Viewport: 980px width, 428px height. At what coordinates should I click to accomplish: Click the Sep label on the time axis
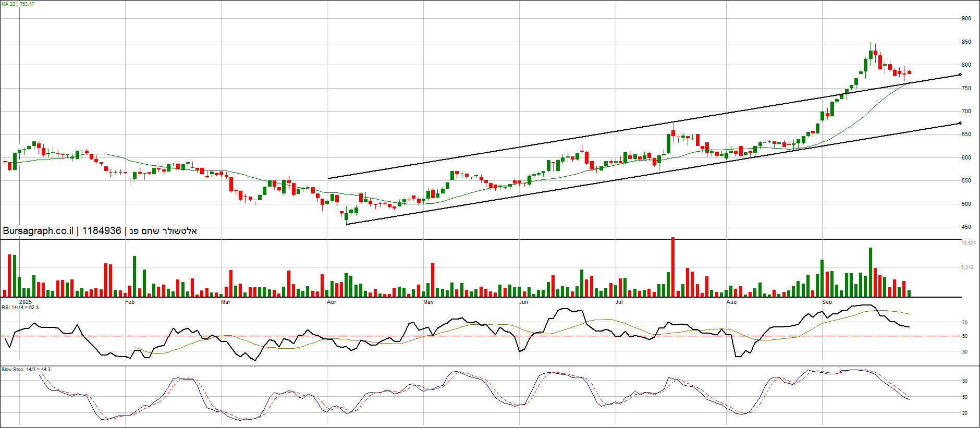827,302
